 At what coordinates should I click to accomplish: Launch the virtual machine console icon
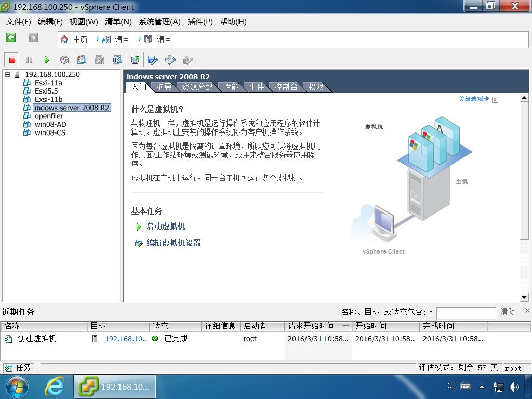point(136,60)
